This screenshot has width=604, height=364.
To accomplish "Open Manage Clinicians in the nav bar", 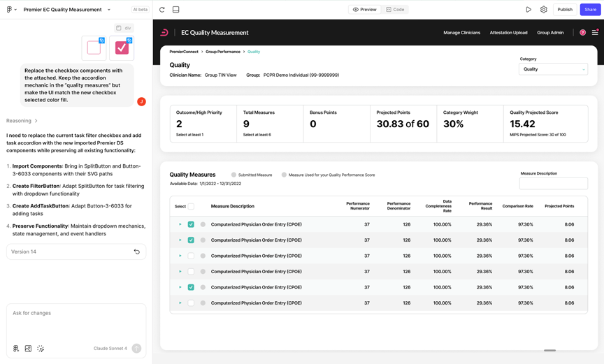I will click(x=461, y=33).
